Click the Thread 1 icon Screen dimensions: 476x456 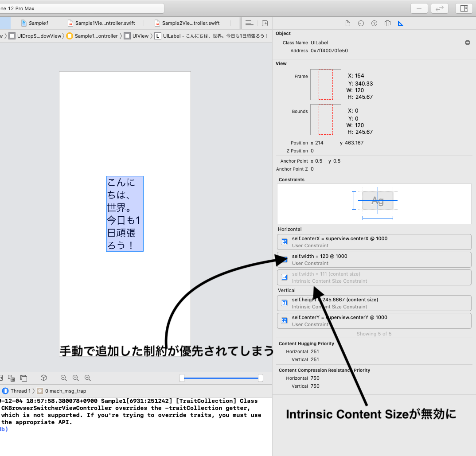coord(5,391)
